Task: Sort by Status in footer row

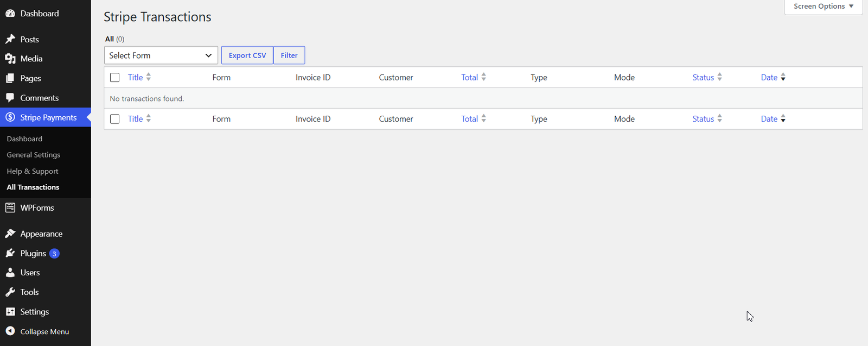Action: (703, 119)
